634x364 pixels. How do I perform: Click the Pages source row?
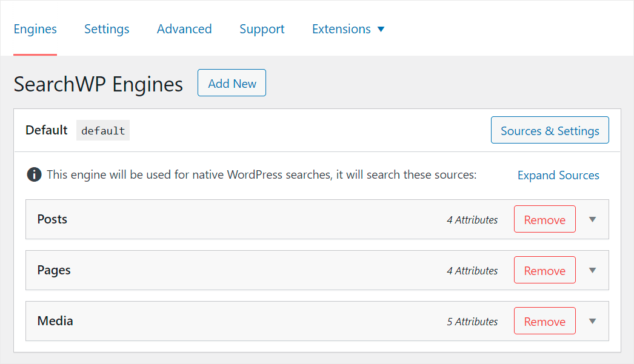242,270
